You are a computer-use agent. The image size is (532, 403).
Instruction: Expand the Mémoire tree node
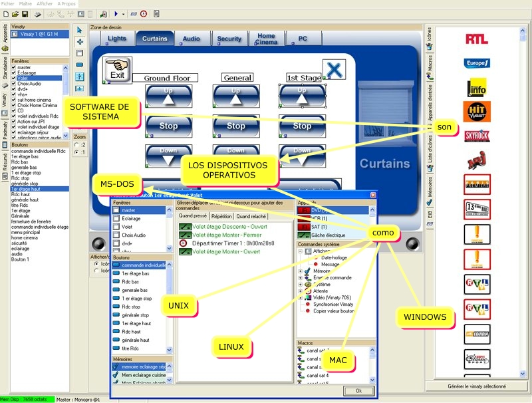pyautogui.click(x=301, y=271)
